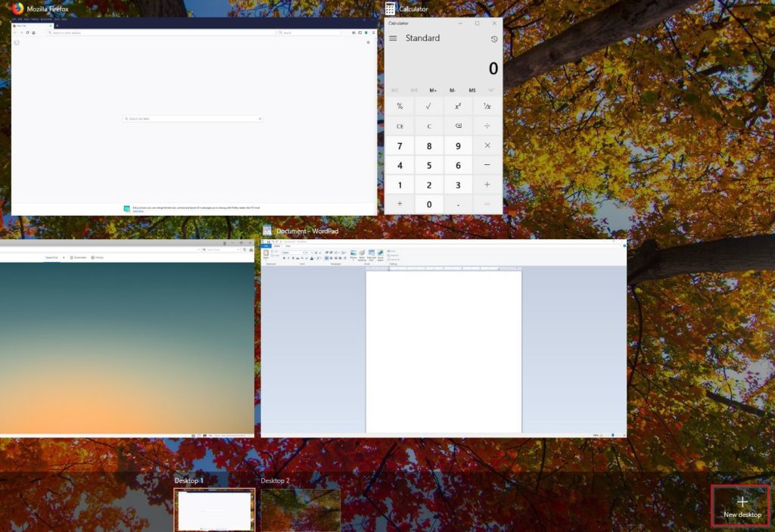The image size is (775, 532).
Task: Click the minus operator in Calculator
Action: pyautogui.click(x=487, y=165)
